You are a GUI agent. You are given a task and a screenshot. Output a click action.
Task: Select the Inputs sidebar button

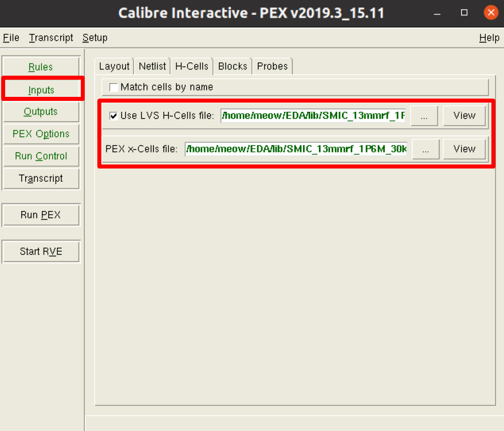(x=41, y=90)
